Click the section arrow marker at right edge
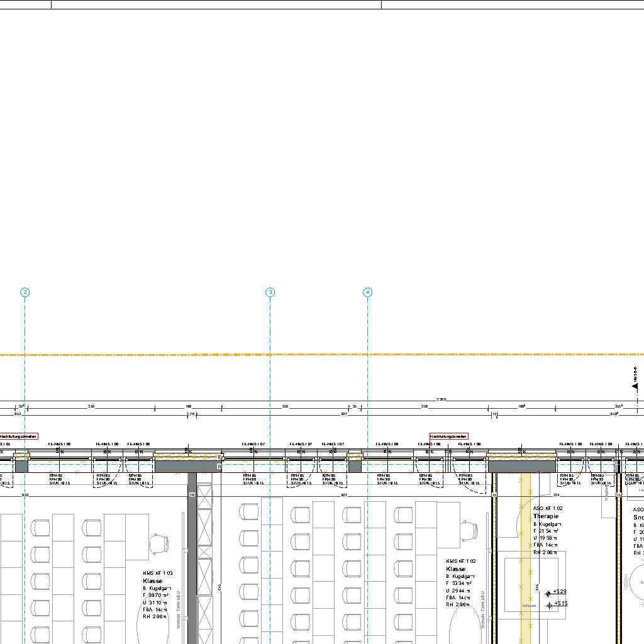 635,385
